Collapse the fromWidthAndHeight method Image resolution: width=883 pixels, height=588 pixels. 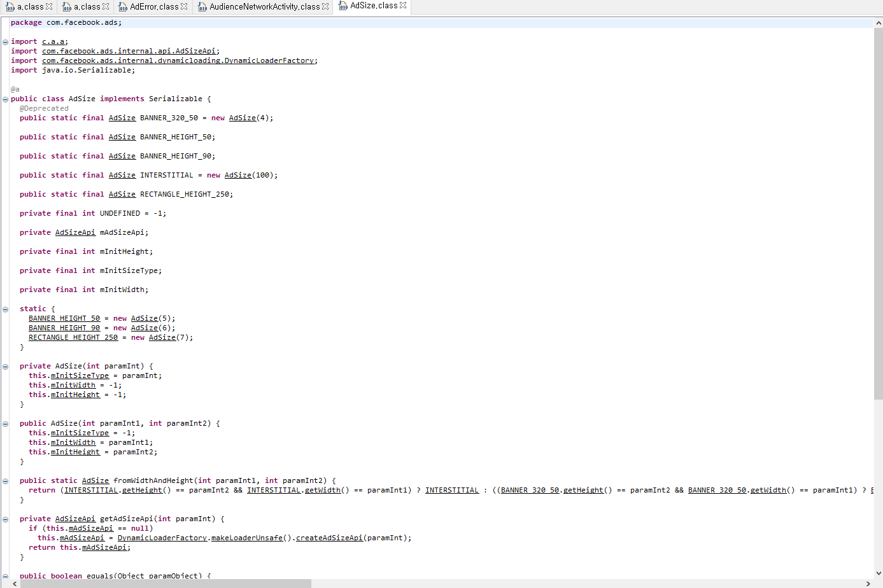pos(5,481)
